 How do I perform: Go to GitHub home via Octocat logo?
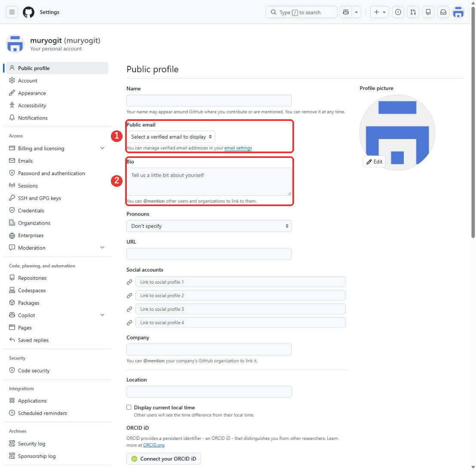pyautogui.click(x=28, y=12)
